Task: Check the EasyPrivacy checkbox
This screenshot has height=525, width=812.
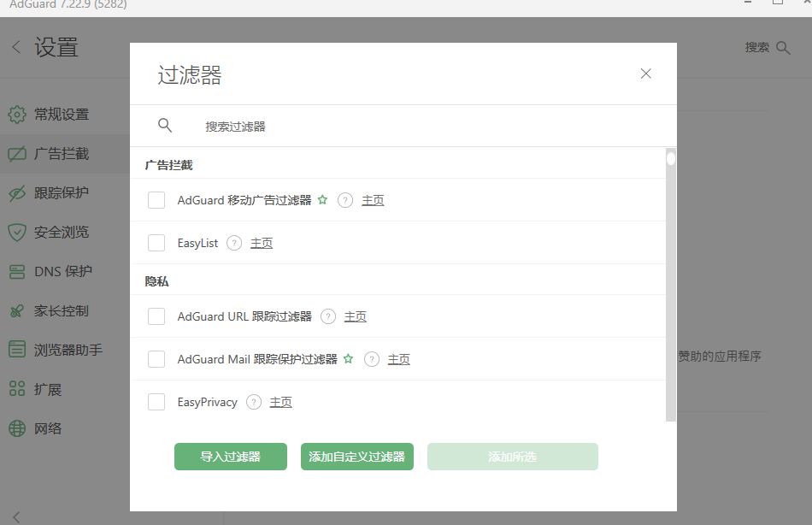Action: (156, 402)
